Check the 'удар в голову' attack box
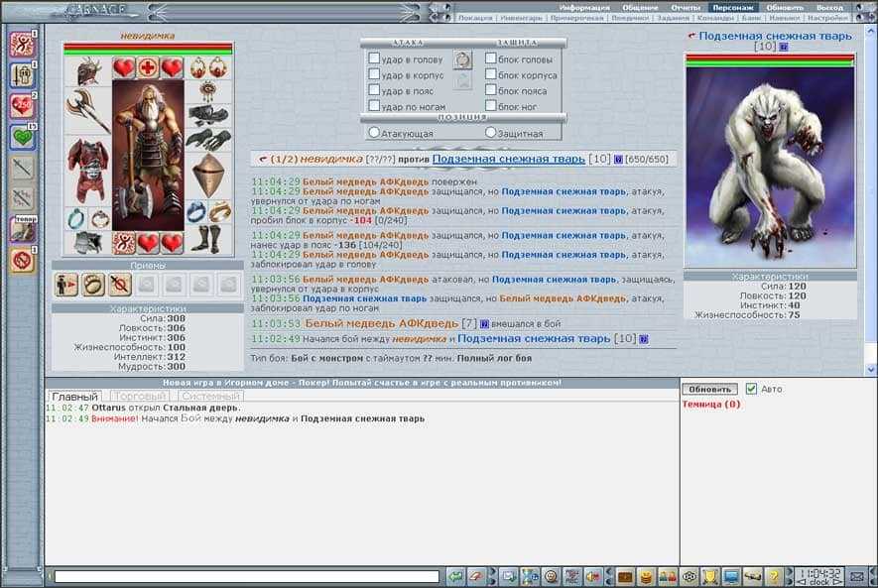The image size is (878, 588). click(374, 59)
